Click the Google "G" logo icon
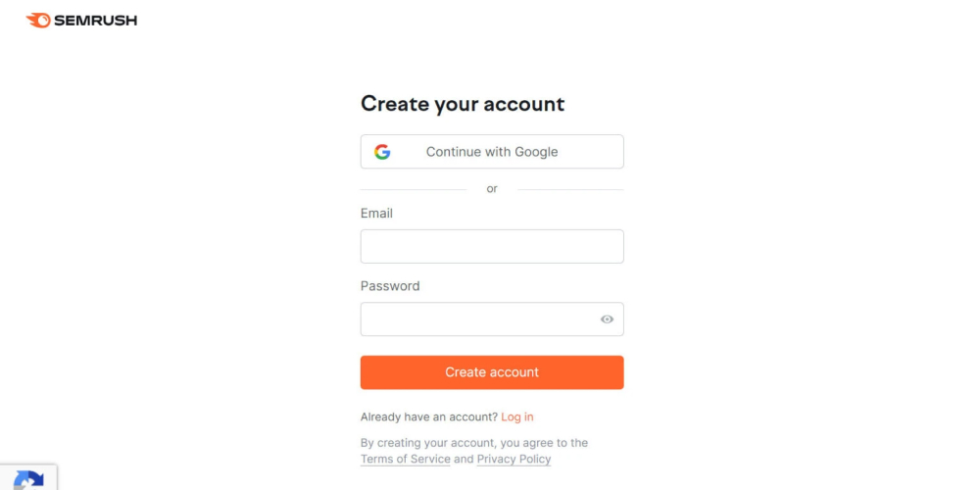The width and height of the screenshot is (980, 490). (382, 152)
